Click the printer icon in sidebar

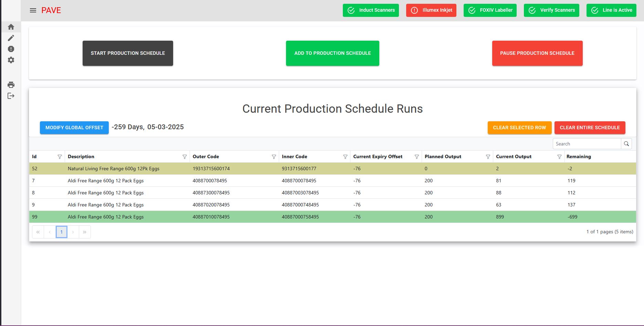pos(11,85)
